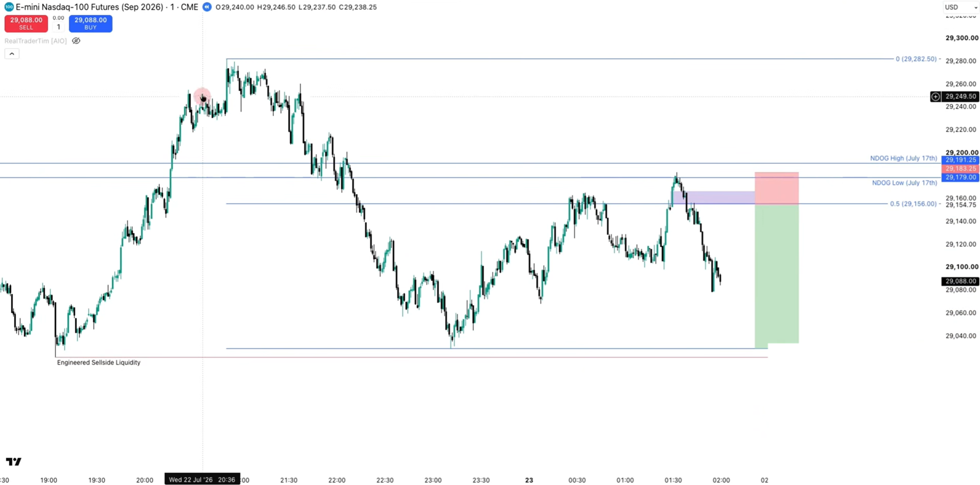Click the 22:00 mark on time axis
Viewport: 980px width, 485px height.
point(337,480)
